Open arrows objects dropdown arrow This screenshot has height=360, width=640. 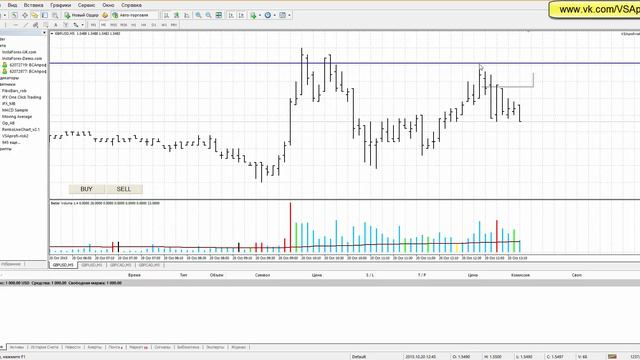pyautogui.click(x=82, y=25)
